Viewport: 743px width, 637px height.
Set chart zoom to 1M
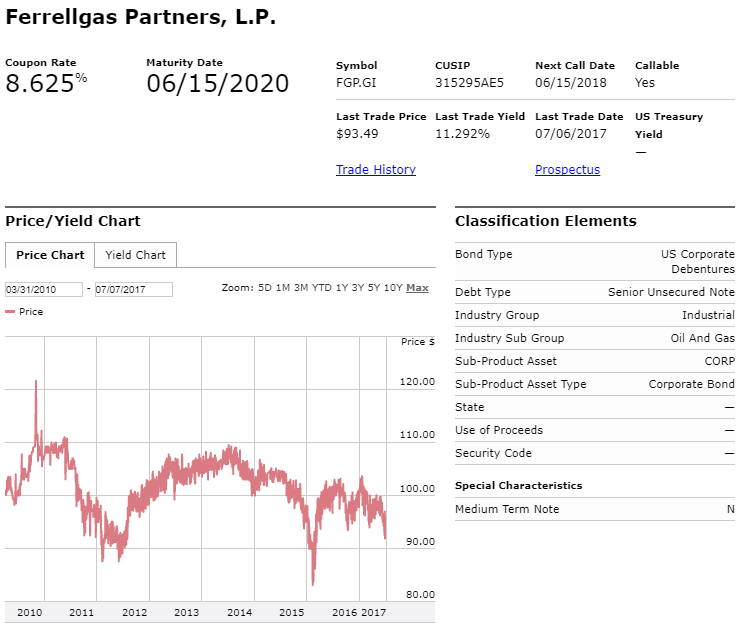point(283,288)
